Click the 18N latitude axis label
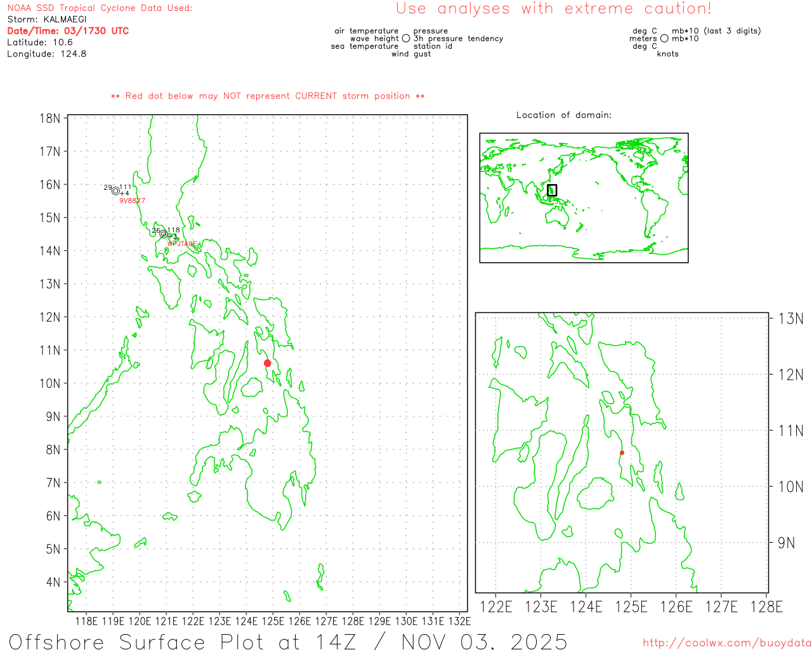 click(x=50, y=118)
